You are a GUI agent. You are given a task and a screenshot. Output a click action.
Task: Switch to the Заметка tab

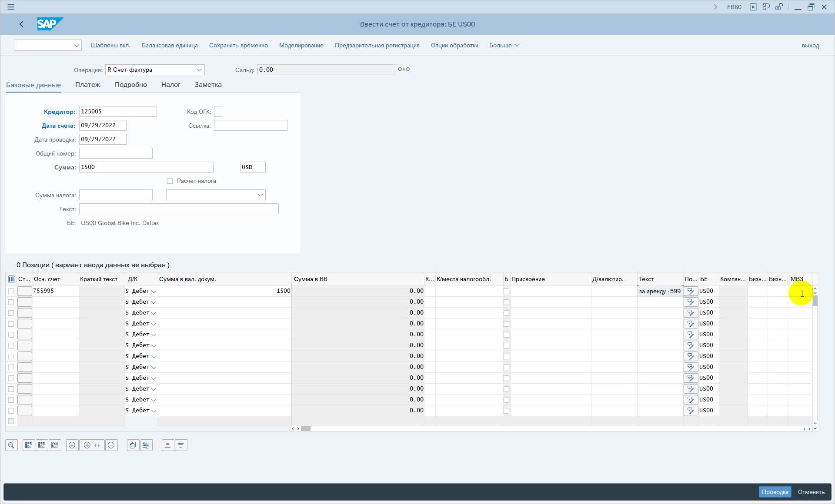point(208,85)
